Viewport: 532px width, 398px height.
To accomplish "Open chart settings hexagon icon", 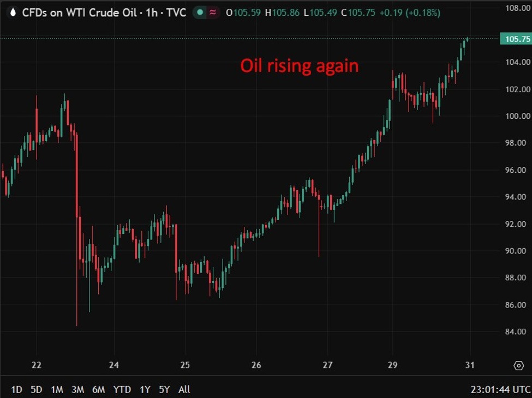I will 518,365.
